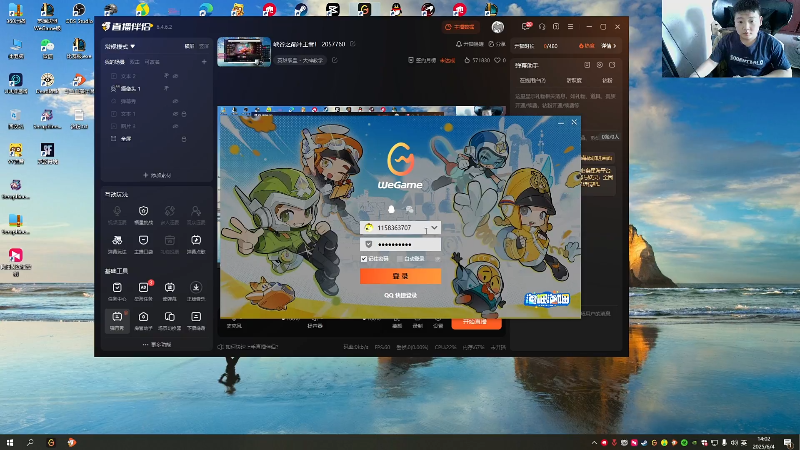Open the notification center on the taskbar

tap(788, 442)
